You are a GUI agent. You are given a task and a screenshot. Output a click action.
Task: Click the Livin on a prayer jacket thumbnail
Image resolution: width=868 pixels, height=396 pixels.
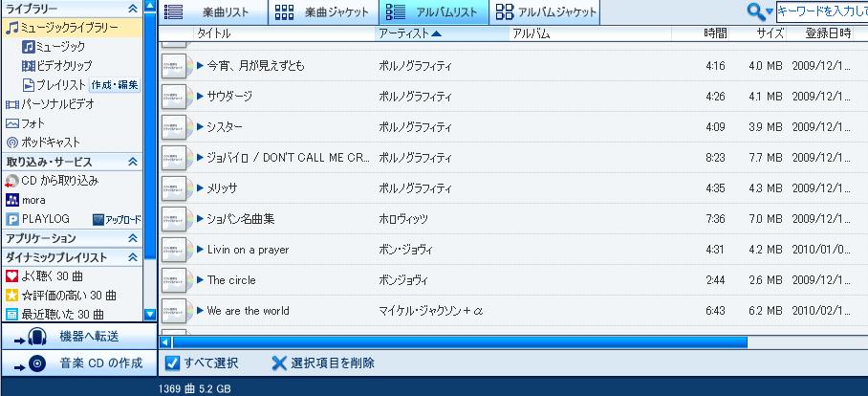[x=177, y=250]
